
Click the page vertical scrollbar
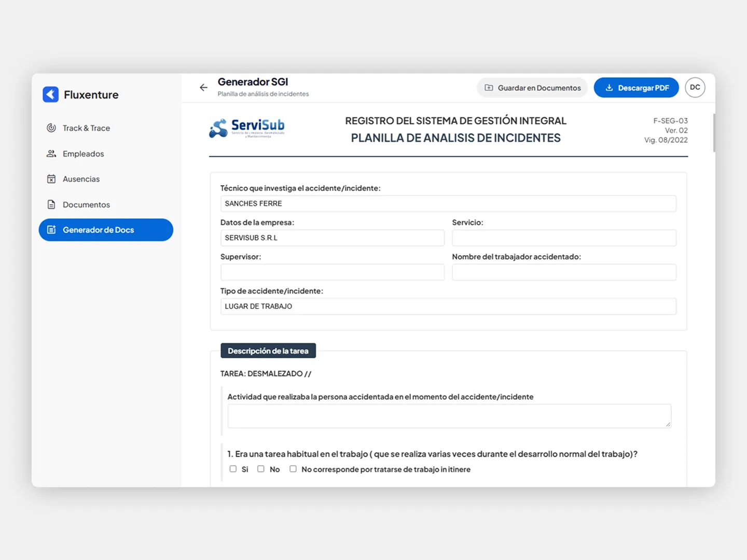(714, 133)
